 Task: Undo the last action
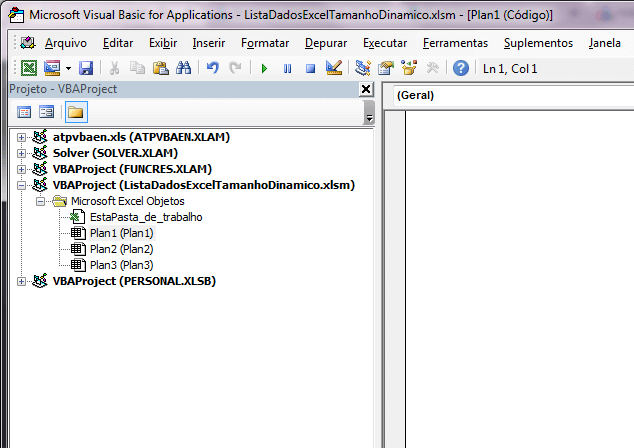[x=213, y=68]
